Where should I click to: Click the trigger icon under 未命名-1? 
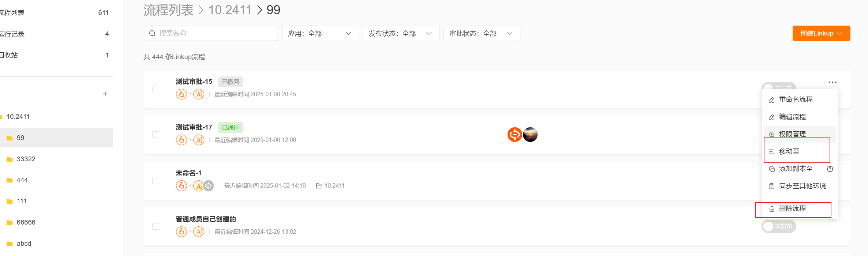click(x=182, y=186)
